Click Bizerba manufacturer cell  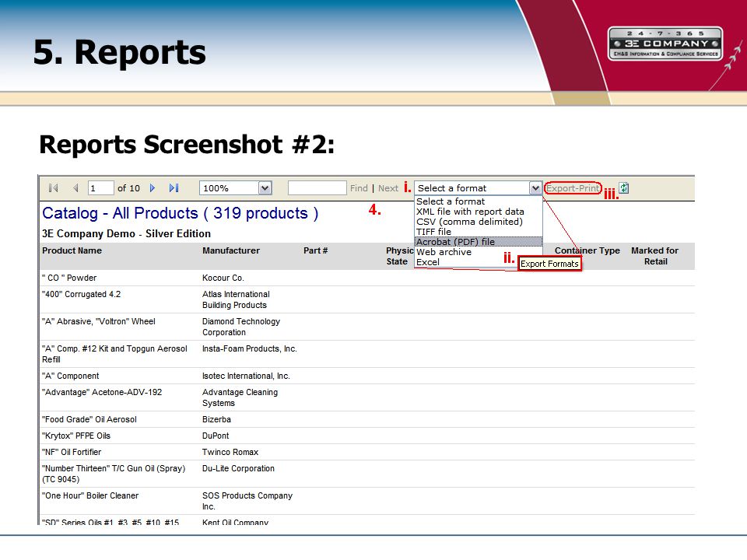(x=217, y=419)
